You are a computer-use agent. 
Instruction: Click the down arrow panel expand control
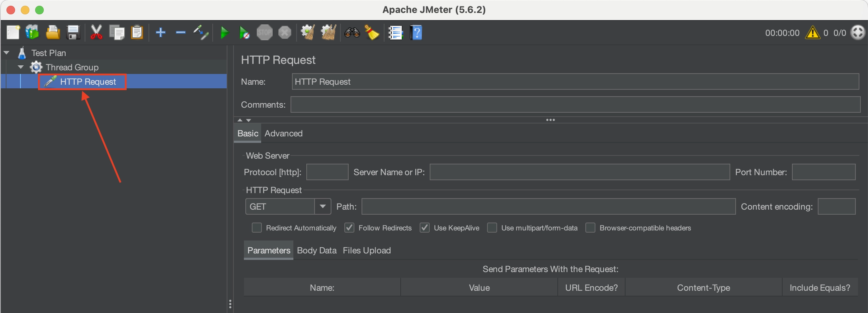tap(249, 120)
